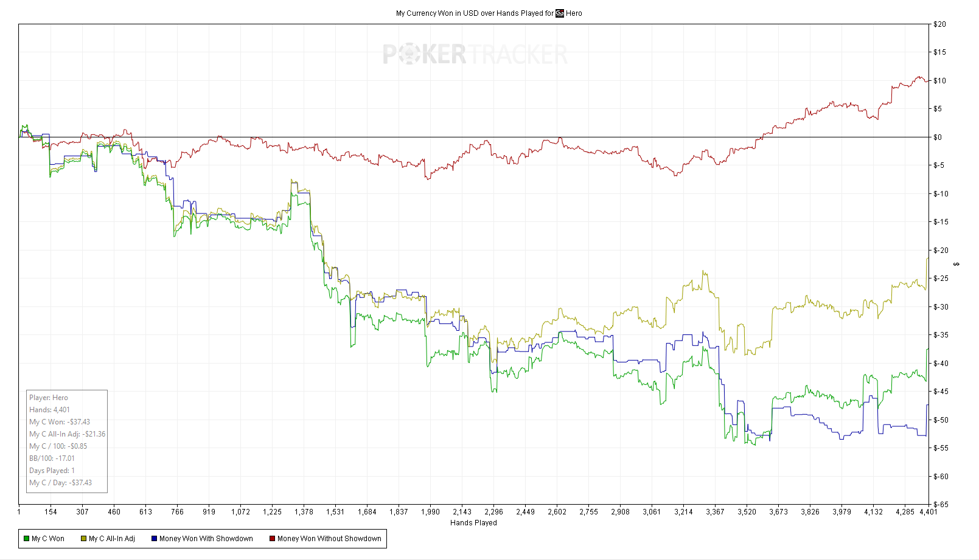Click the poker site icon beside Hero in title
979x560 pixels.
560,13
